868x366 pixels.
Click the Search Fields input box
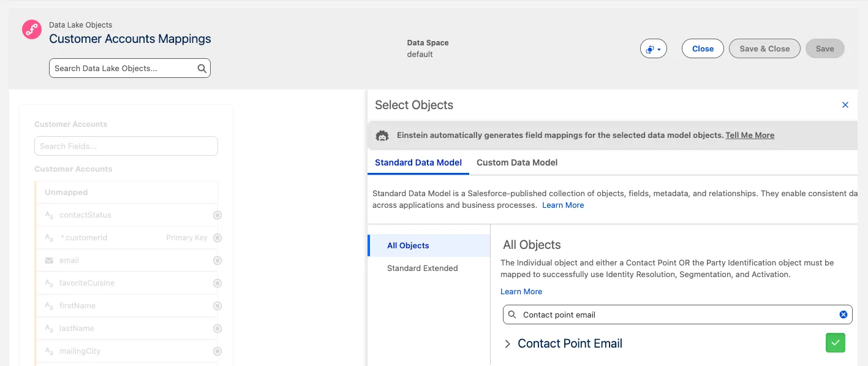click(x=126, y=146)
